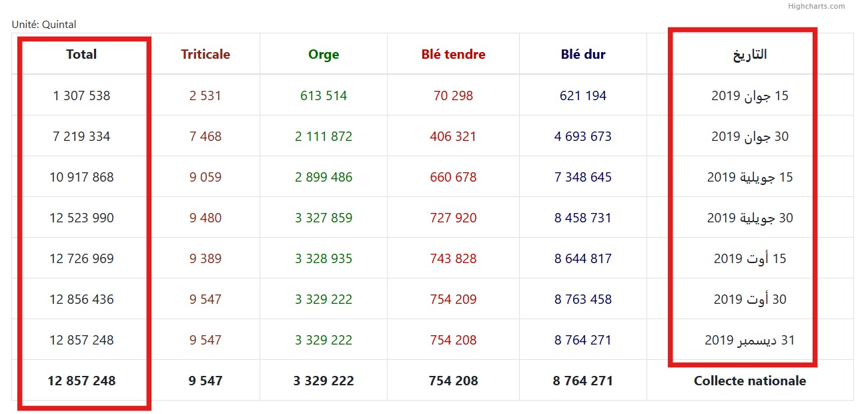Click the green Orge column header

point(324,55)
